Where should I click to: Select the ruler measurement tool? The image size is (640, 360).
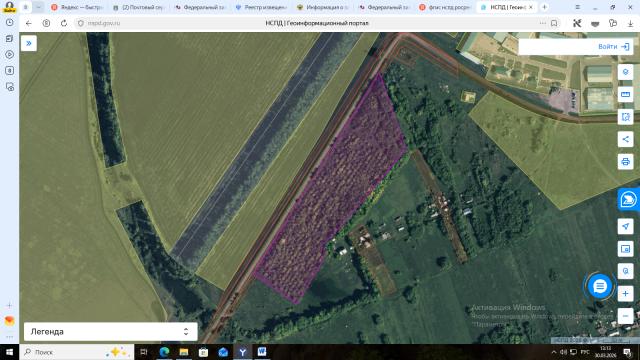coord(625,95)
